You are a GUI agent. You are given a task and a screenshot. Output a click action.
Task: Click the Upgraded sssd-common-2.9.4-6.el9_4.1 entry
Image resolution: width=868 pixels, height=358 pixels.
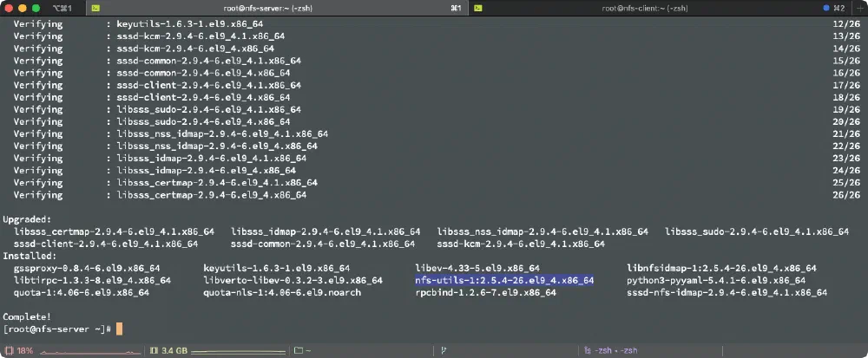point(323,244)
